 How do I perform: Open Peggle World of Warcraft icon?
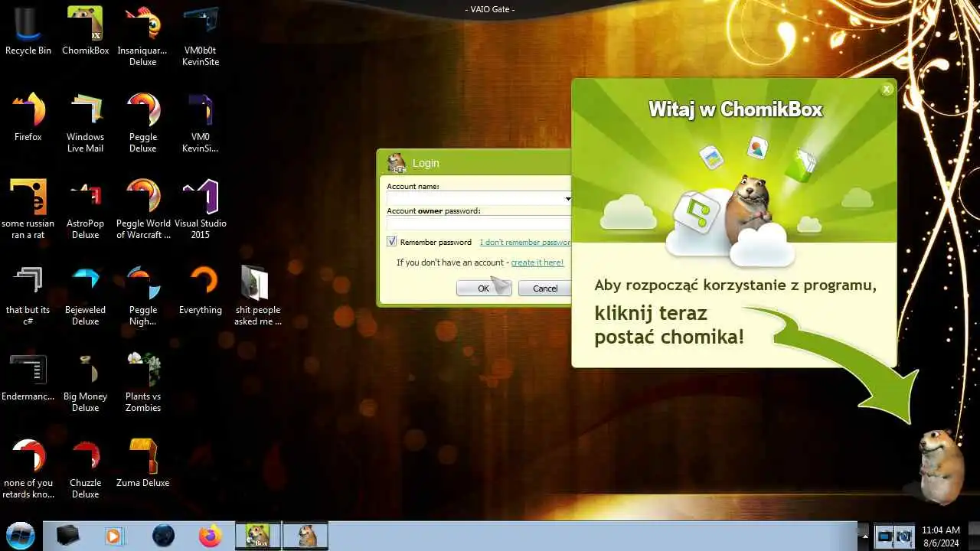pos(143,210)
